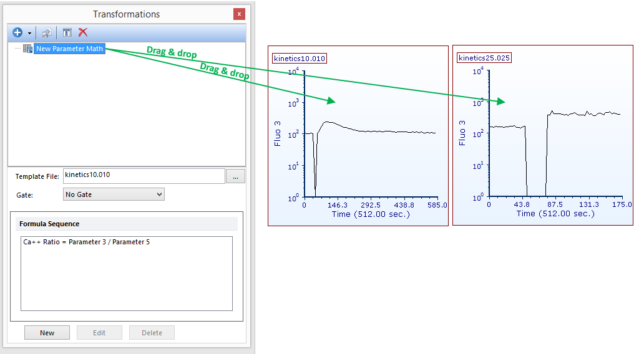This screenshot has width=644, height=354.
Task: Click the kinetics25.025 plot title label
Action: [484, 58]
